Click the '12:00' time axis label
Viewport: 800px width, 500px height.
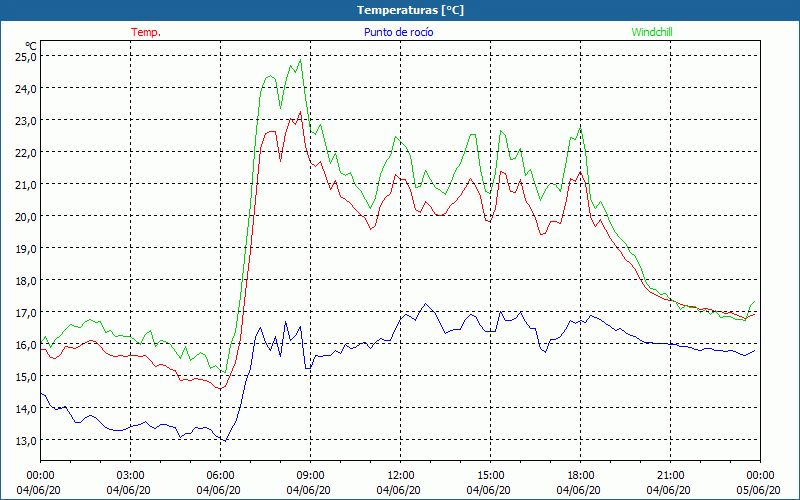[401, 476]
